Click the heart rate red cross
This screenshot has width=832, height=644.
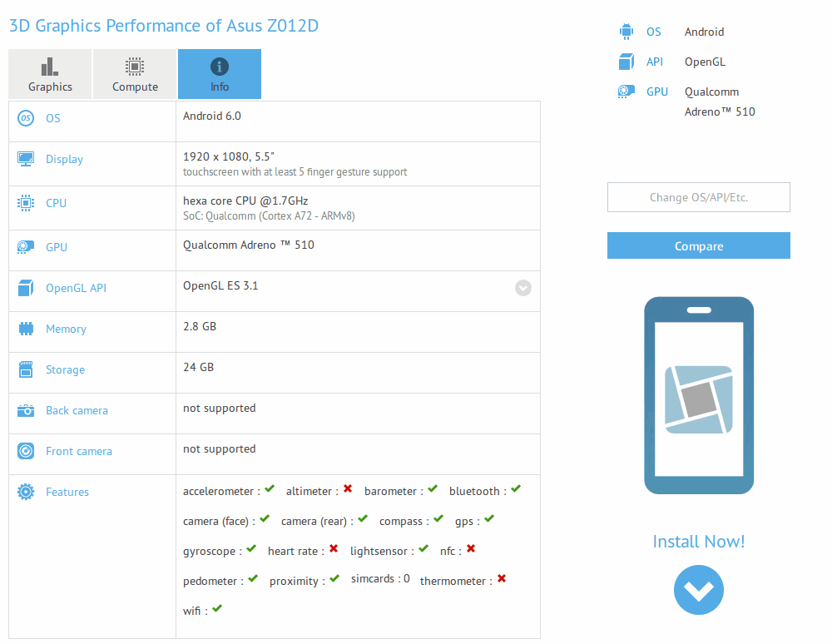pyautogui.click(x=334, y=548)
